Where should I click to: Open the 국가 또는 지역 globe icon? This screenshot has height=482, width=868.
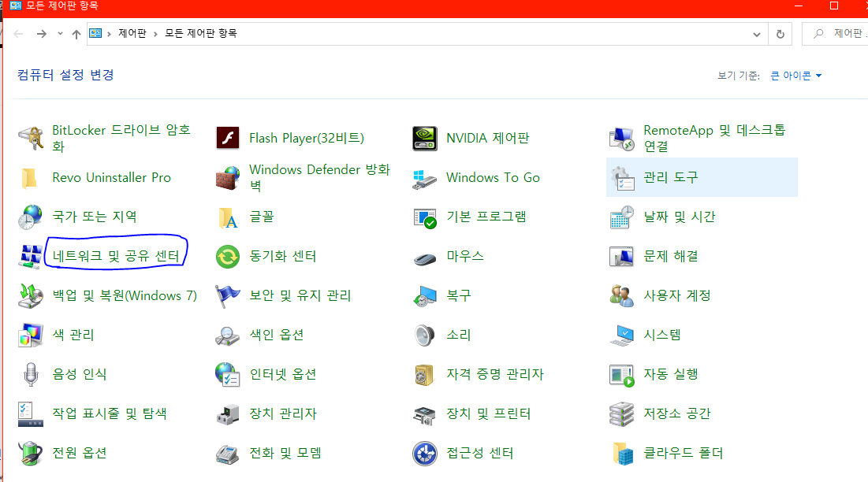pyautogui.click(x=31, y=217)
